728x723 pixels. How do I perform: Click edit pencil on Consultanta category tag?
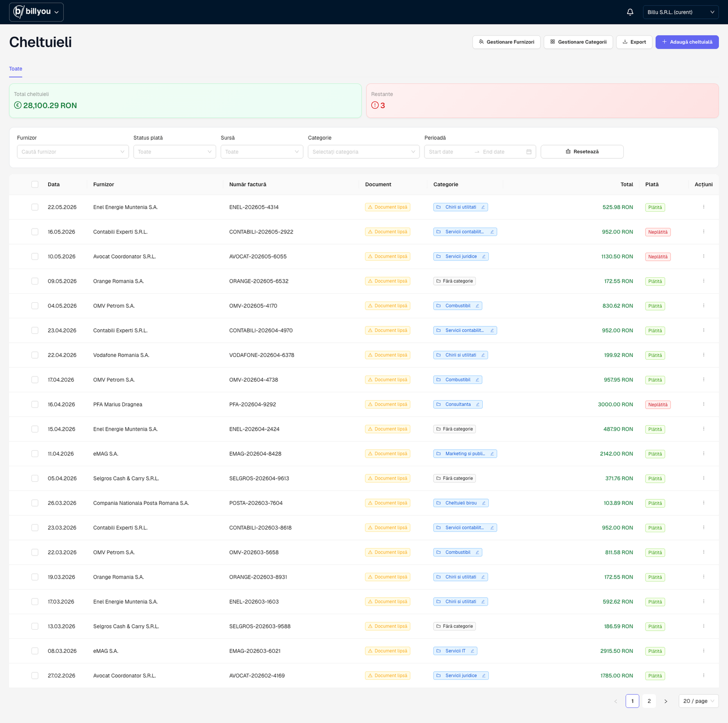pyautogui.click(x=478, y=404)
